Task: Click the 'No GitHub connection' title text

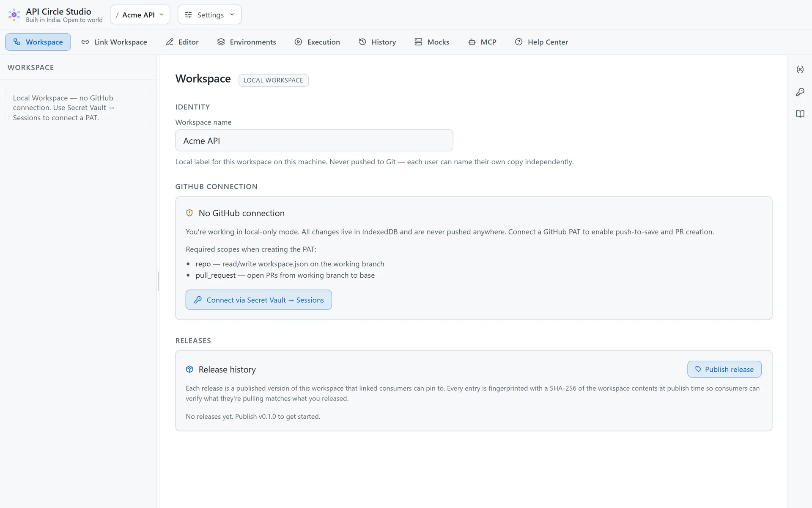Action: click(x=241, y=213)
